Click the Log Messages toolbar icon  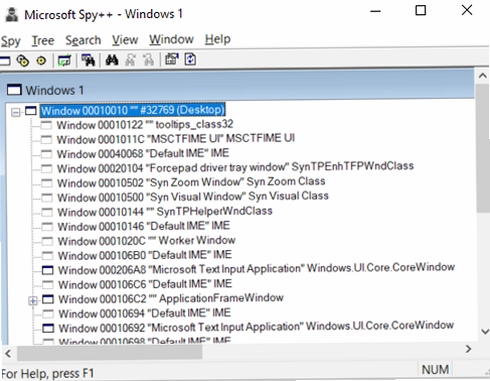click(x=64, y=61)
